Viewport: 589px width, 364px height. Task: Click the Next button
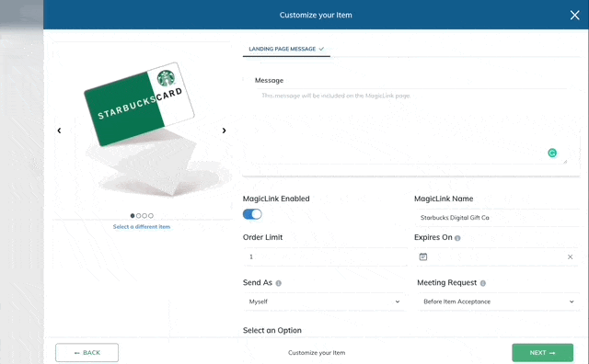coord(542,353)
